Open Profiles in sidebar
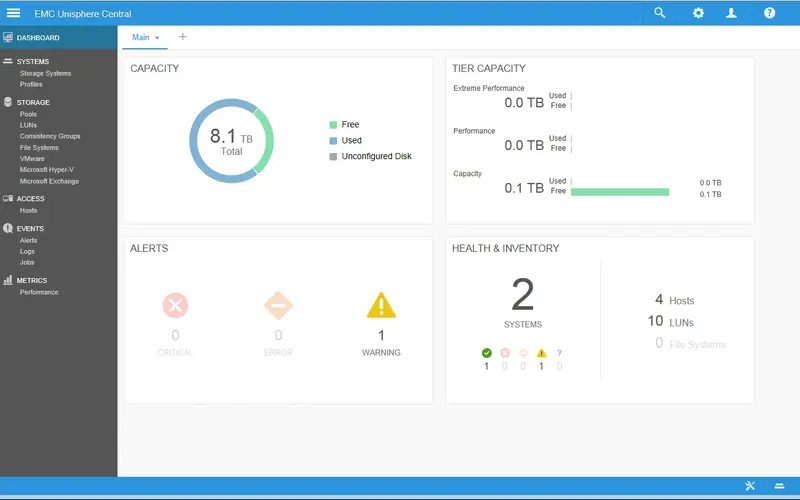Screen dimensions: 800x500 (x=31, y=84)
